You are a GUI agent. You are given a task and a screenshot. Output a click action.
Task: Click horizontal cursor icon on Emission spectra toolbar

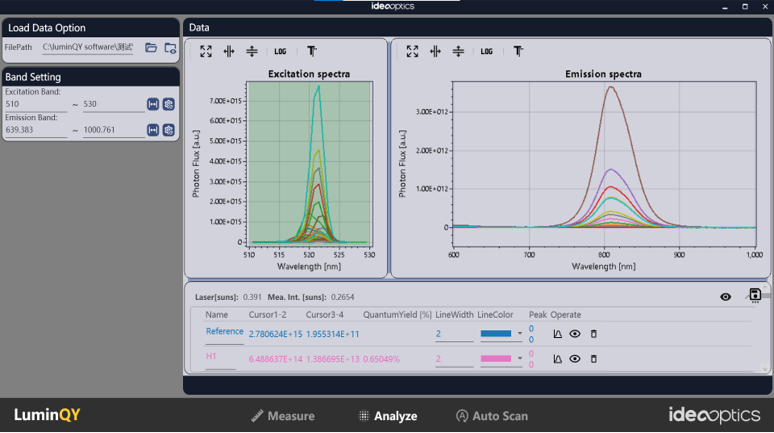(458, 51)
